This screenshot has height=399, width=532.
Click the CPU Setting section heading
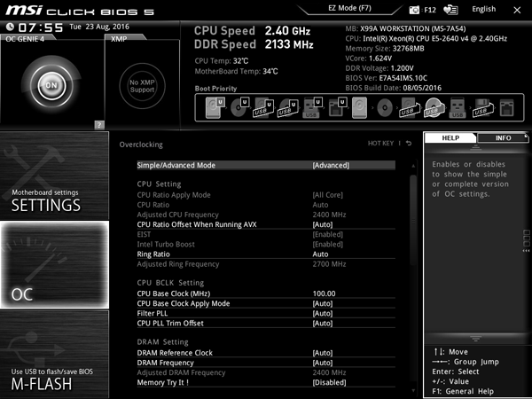tap(159, 184)
